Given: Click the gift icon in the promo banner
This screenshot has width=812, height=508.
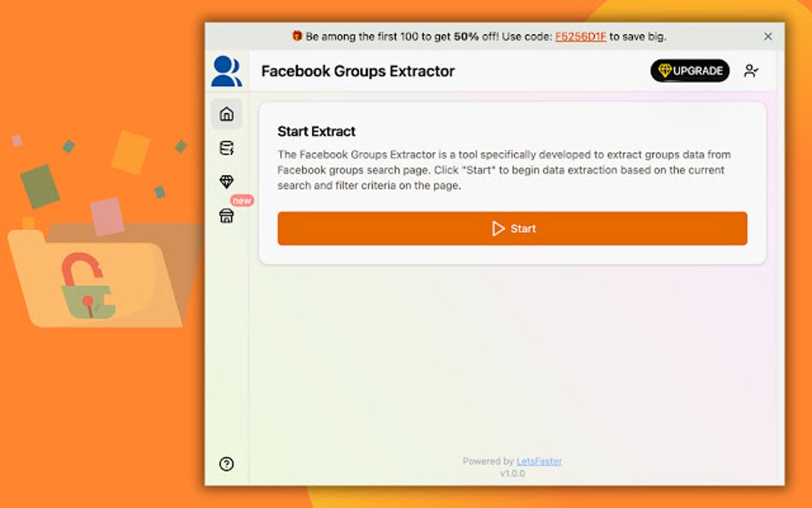Looking at the screenshot, I should 298,36.
